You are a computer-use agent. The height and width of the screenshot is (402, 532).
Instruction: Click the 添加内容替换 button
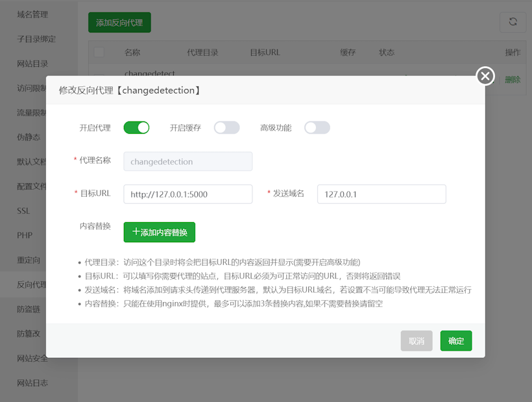tap(159, 231)
